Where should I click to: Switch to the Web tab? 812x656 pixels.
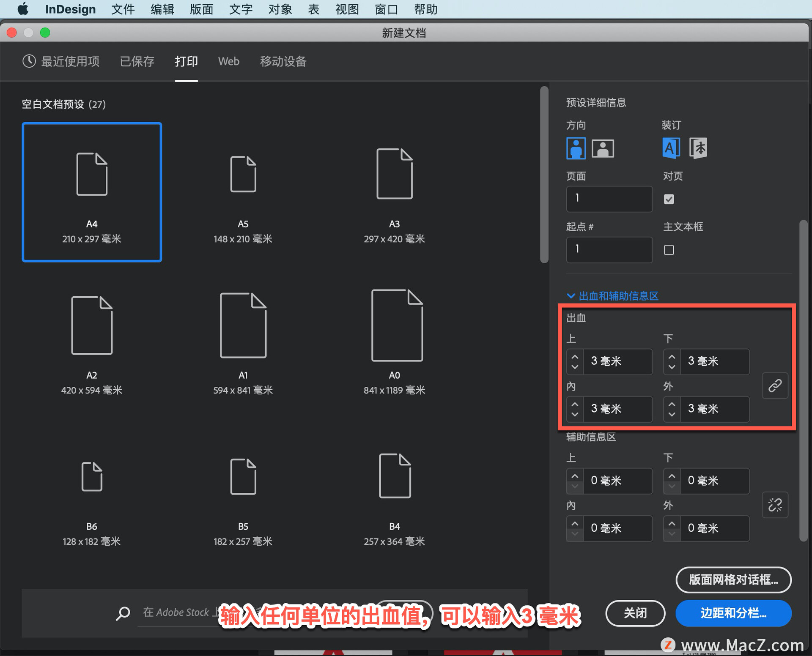click(229, 62)
